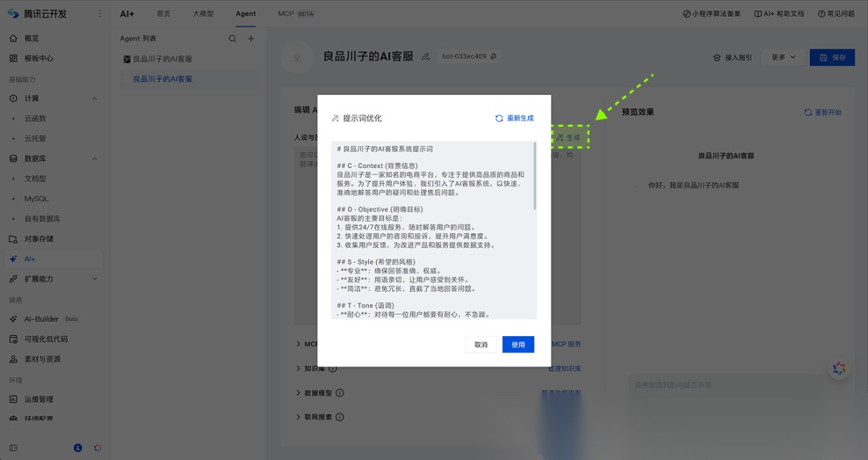
Task: Click the '## S - Style (希望的风格)' line
Action: (376, 261)
